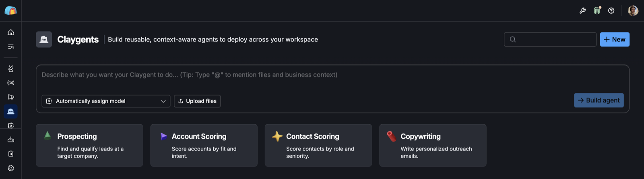Open the download tray icon in sidebar

11,139
